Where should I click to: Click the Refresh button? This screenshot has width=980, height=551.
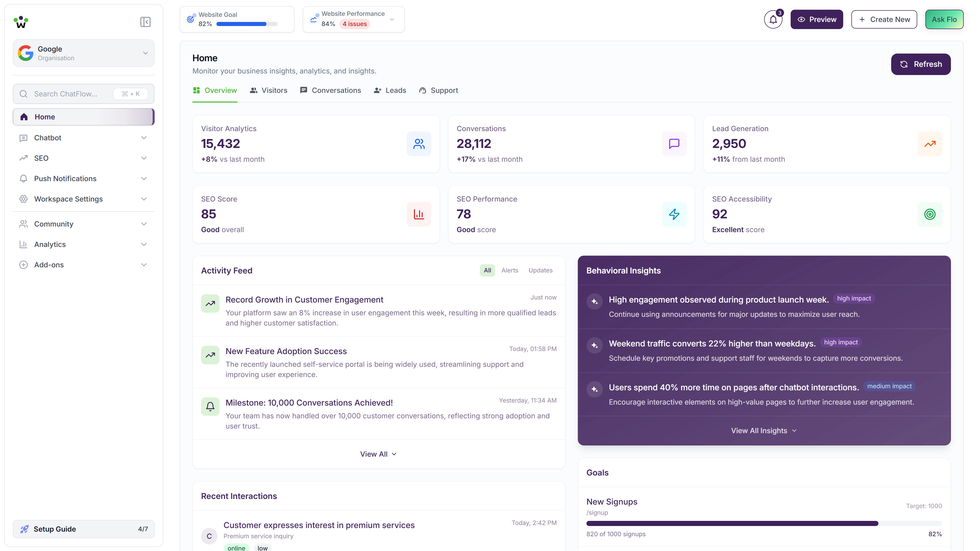tap(921, 64)
